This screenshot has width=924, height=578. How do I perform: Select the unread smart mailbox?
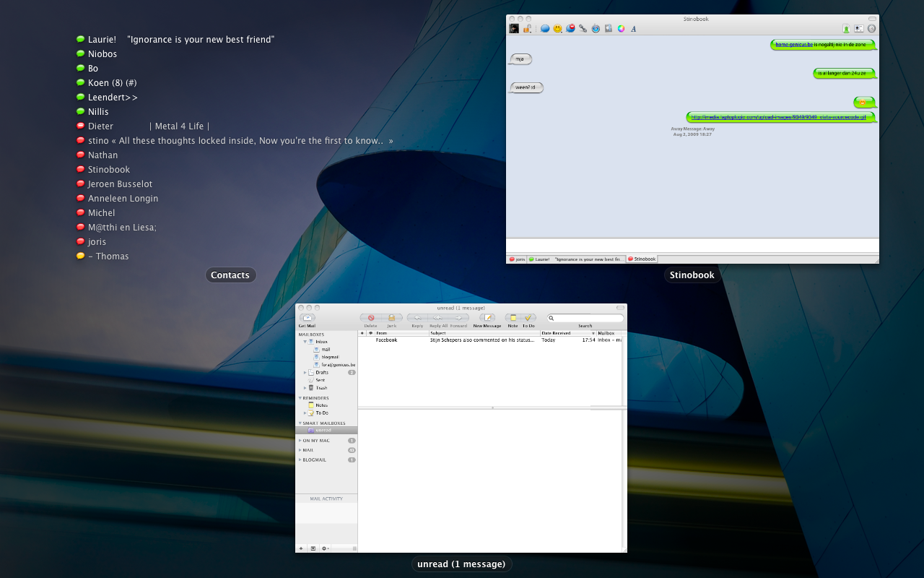pos(326,430)
